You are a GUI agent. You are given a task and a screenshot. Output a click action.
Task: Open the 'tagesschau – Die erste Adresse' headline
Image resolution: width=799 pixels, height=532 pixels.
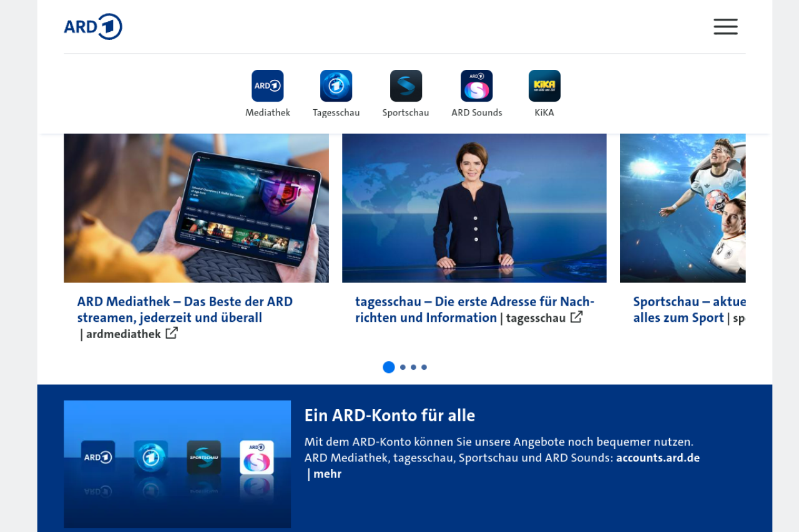click(474, 309)
